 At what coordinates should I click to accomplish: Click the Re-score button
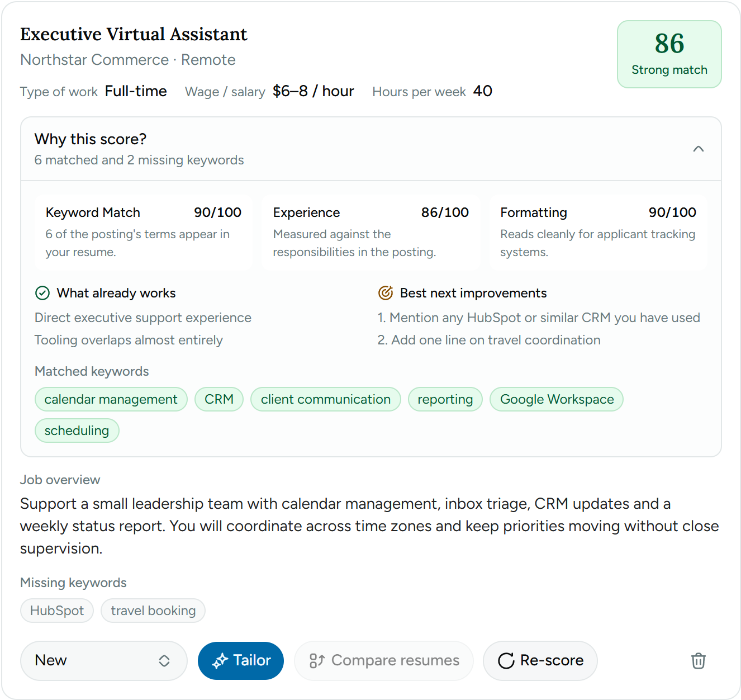540,661
